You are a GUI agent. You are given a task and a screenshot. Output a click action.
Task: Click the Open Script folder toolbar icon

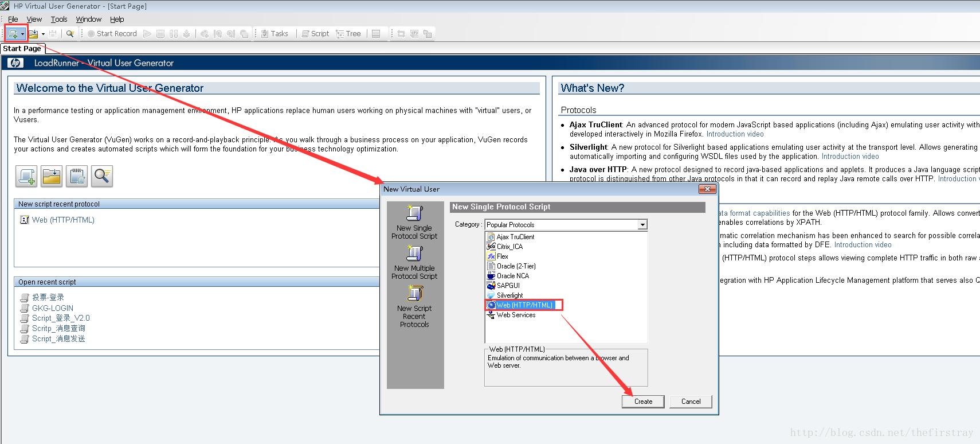click(x=33, y=34)
